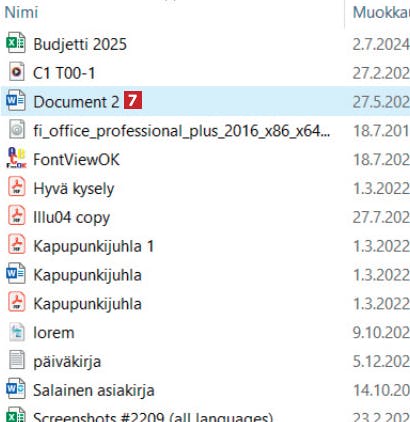
Task: Click the FontViewOK application icon
Action: click(x=16, y=158)
